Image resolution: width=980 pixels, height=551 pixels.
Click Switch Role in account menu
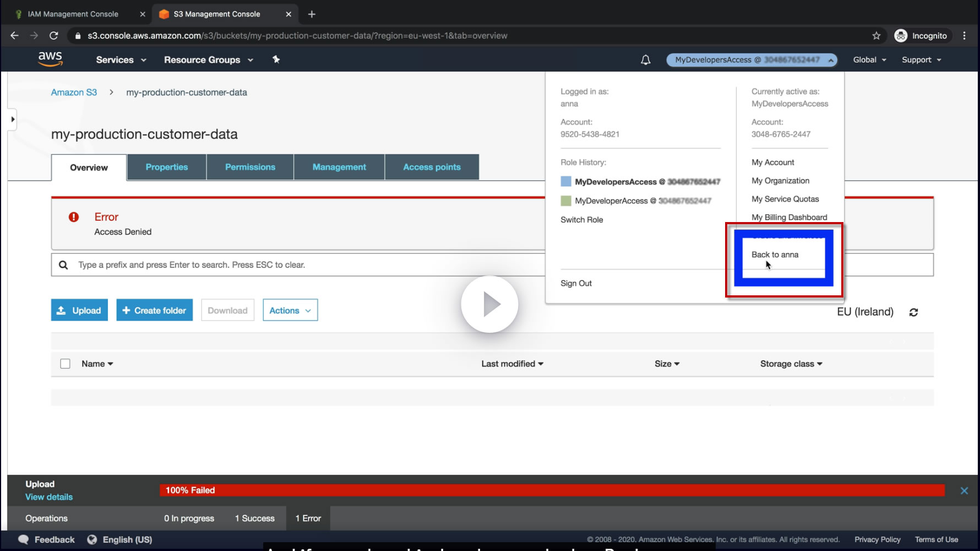[x=581, y=220]
